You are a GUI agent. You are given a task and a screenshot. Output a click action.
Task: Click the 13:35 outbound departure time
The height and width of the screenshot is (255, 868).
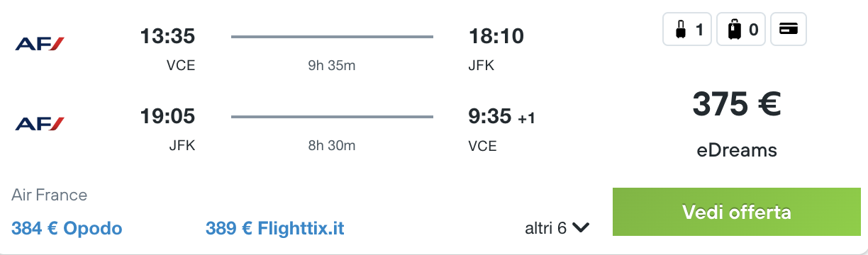[x=167, y=35]
